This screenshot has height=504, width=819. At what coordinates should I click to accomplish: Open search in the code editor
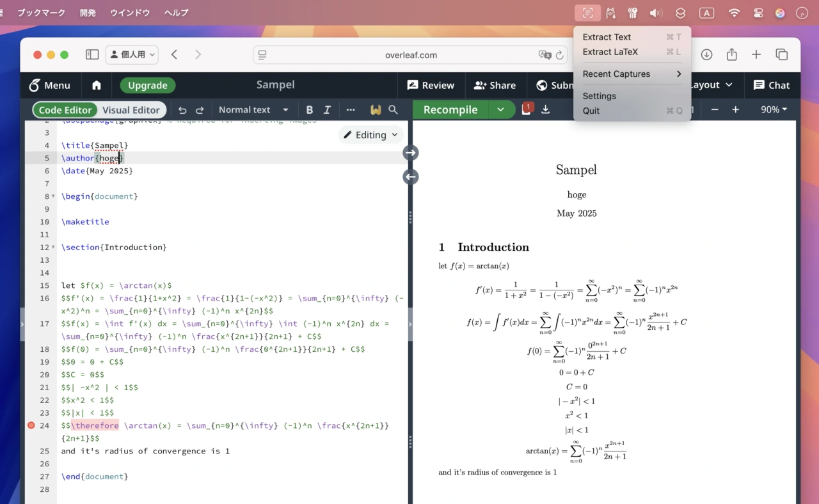coord(393,110)
